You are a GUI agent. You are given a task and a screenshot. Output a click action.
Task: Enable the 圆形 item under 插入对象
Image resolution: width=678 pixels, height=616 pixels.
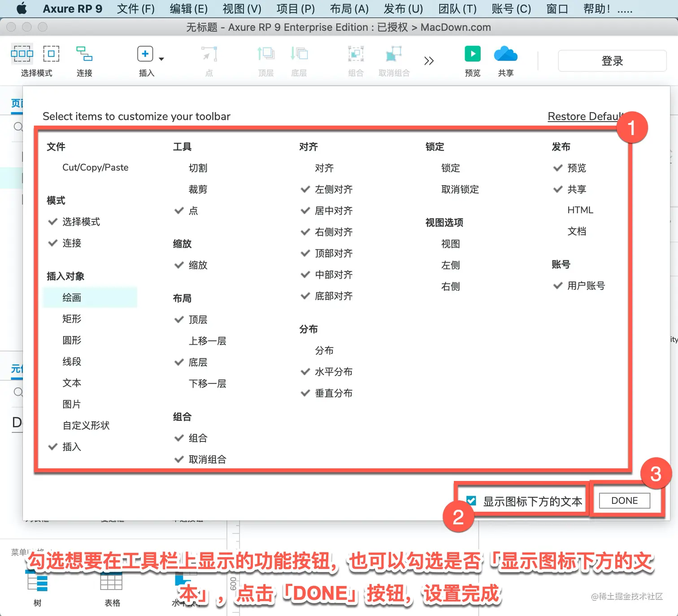pos(72,340)
